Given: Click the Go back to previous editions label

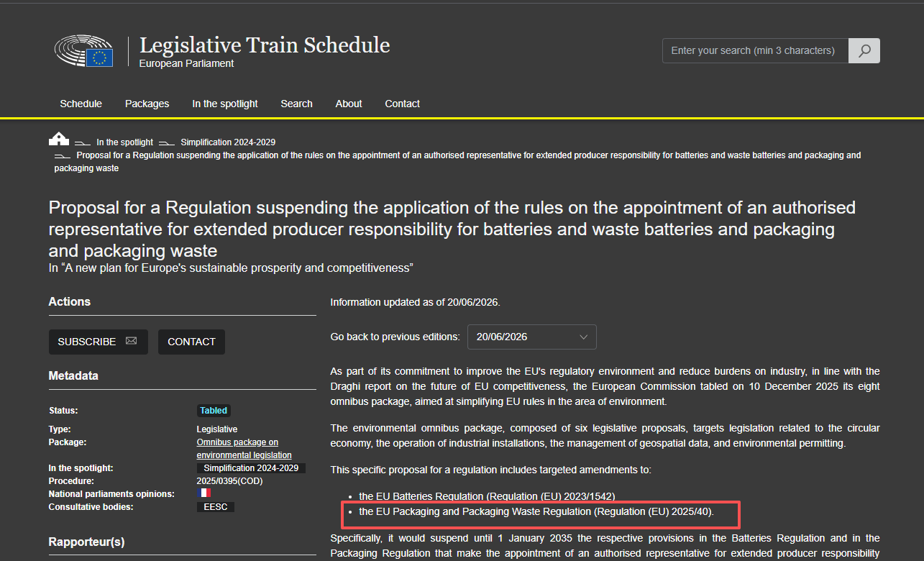Looking at the screenshot, I should tap(395, 337).
